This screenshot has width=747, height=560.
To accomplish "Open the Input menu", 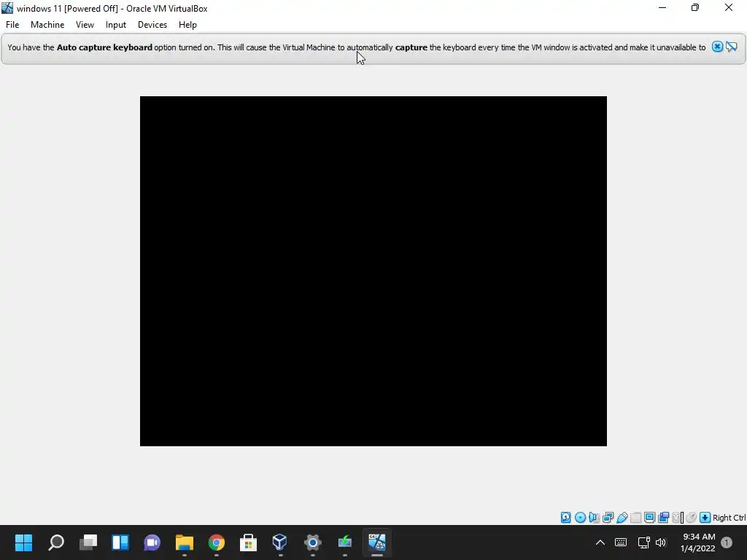I will pyautogui.click(x=116, y=25).
